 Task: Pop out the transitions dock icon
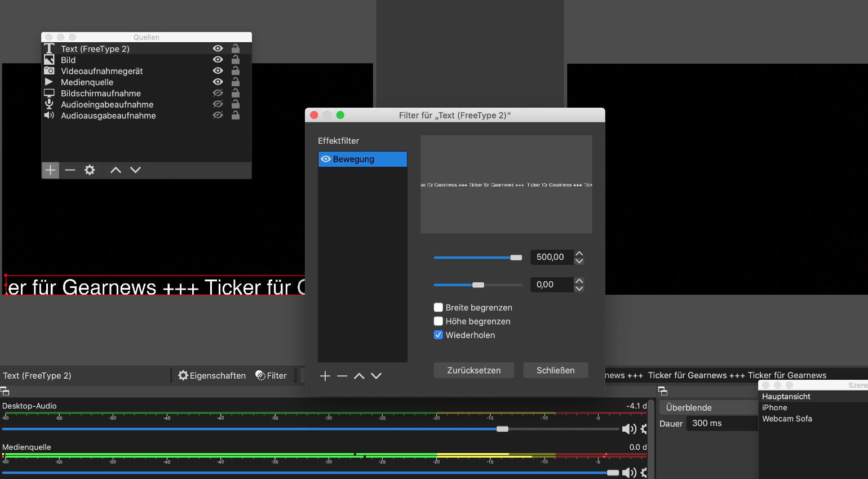click(663, 391)
